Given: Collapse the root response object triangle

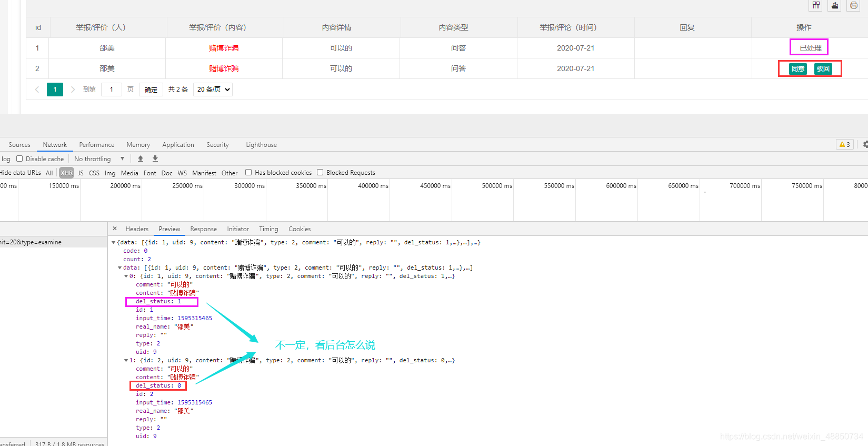Looking at the screenshot, I should coord(114,242).
